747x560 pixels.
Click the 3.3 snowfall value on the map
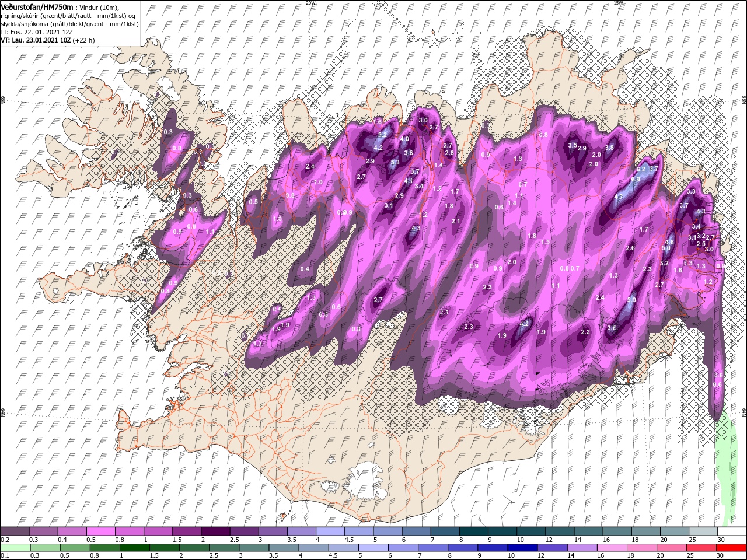coord(692,191)
